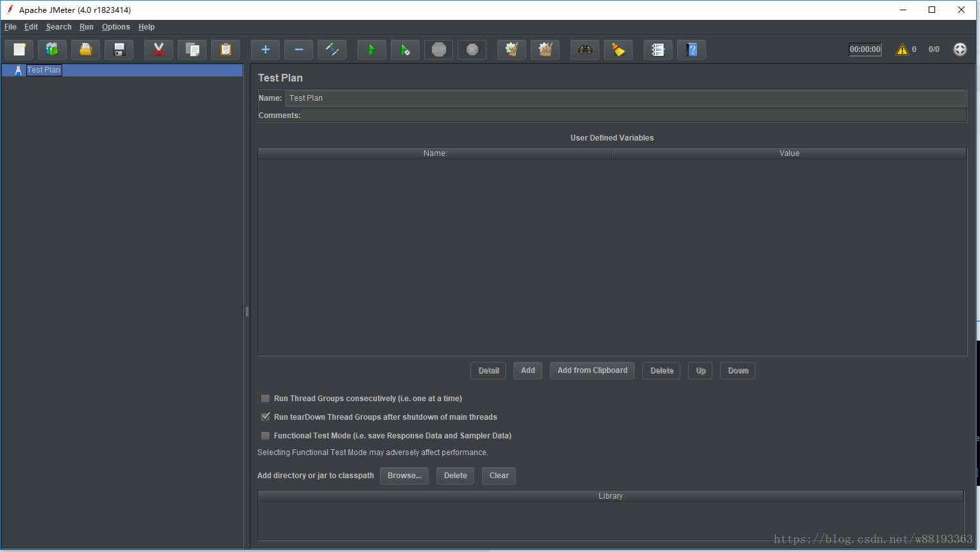Viewport: 980px width, 552px height.
Task: Minimize the JMeter window
Action: [x=903, y=10]
